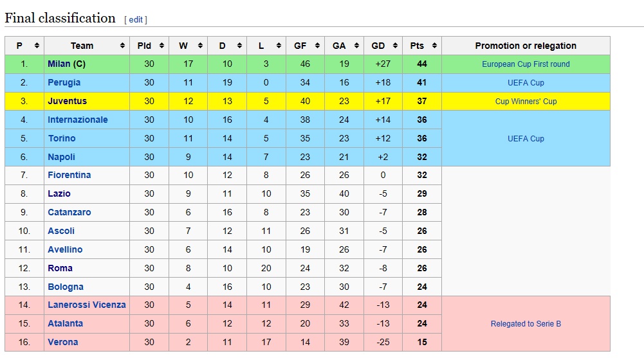Screen dimensions: 644x358
Task: Open Relegated to Serie B link
Action: [526, 323]
